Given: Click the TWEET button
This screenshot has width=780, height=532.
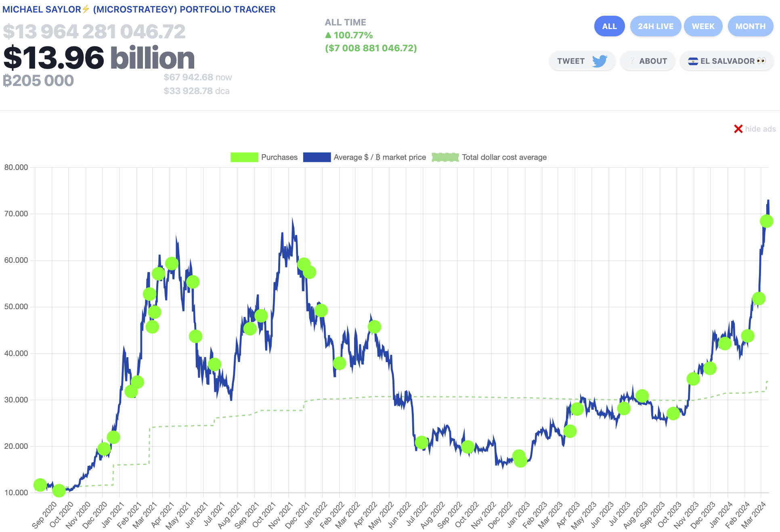Looking at the screenshot, I should point(582,61).
